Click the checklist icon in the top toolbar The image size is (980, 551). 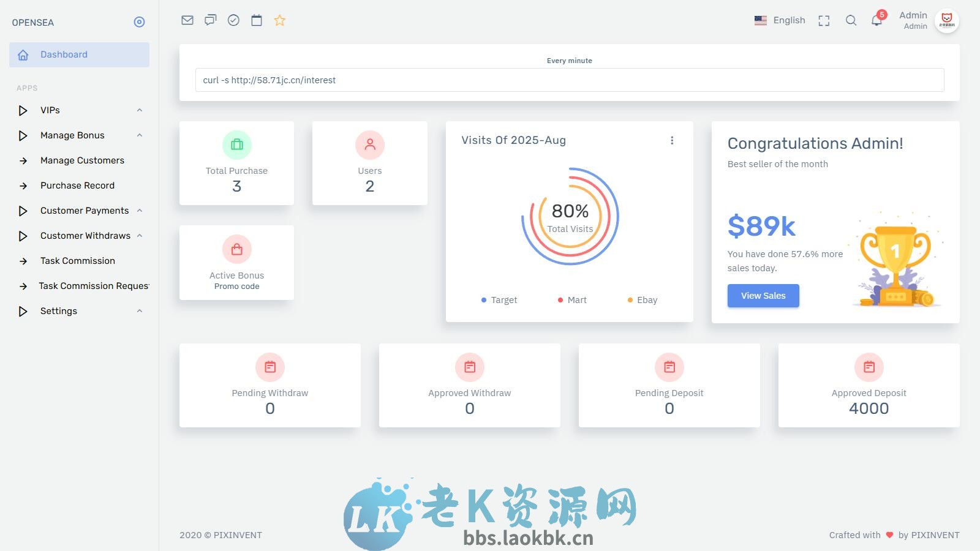[x=233, y=20]
